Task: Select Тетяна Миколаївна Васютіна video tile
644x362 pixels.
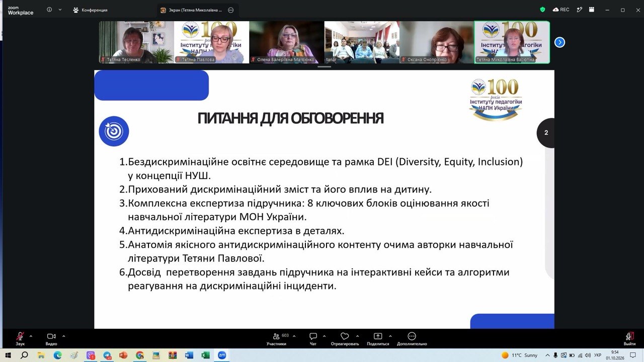Action: click(512, 42)
